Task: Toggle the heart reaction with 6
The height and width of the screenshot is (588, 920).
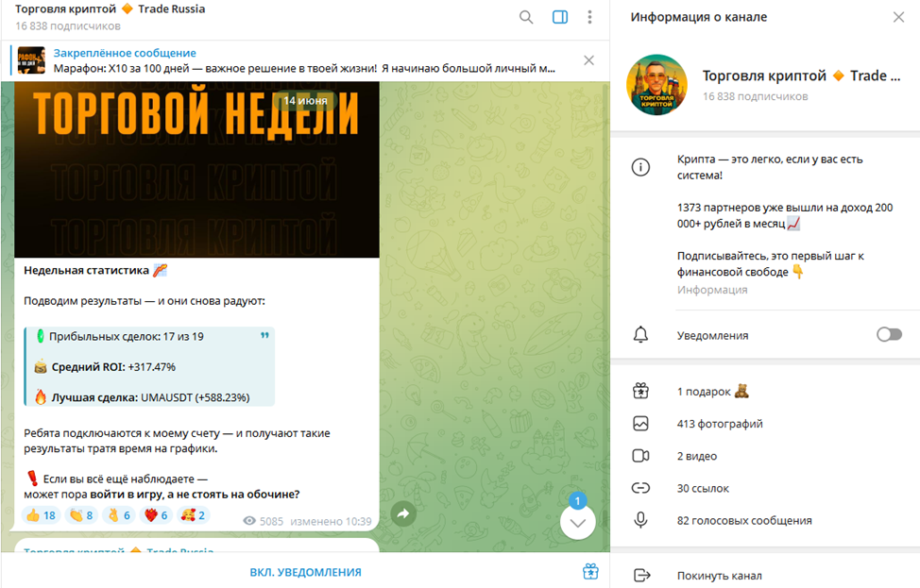Action: click(156, 515)
